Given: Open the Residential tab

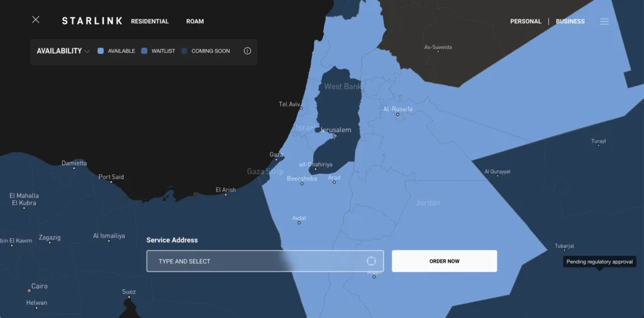Looking at the screenshot, I should 150,21.
